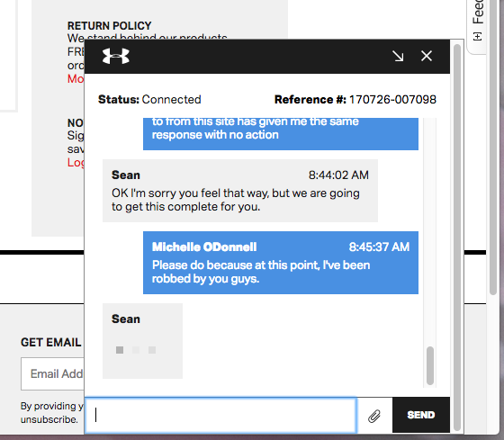Screen dimensions: 504x440
Task: Click the red Log link behind the chat
Action: tap(76, 162)
